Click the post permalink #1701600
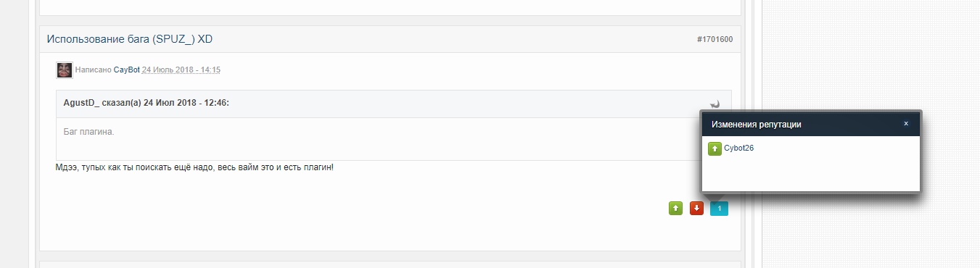This screenshot has width=980, height=268. click(715, 40)
